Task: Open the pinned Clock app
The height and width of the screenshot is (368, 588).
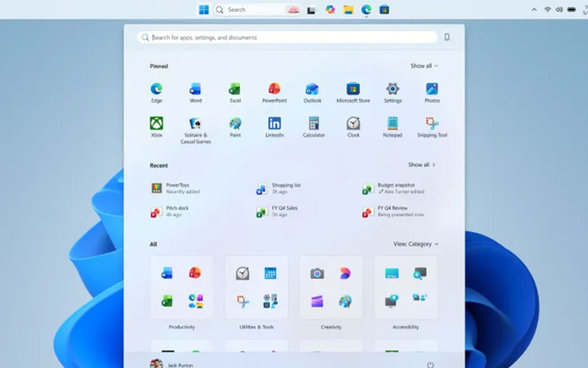Action: click(353, 127)
